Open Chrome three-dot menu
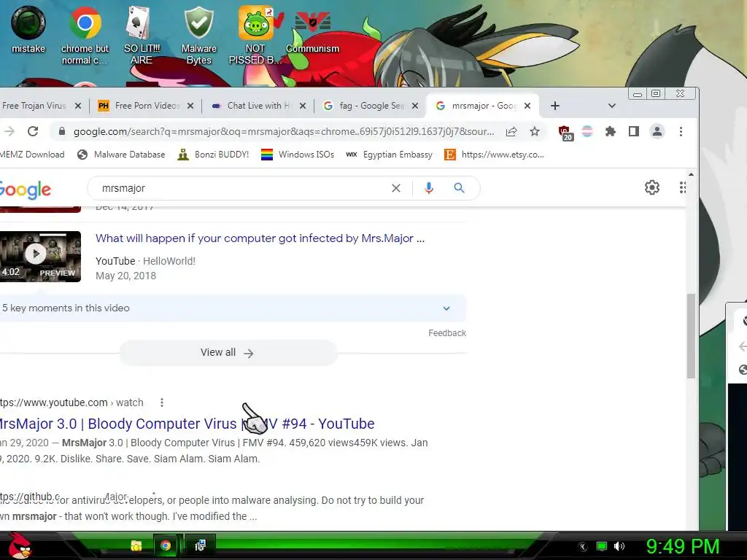 tap(681, 131)
